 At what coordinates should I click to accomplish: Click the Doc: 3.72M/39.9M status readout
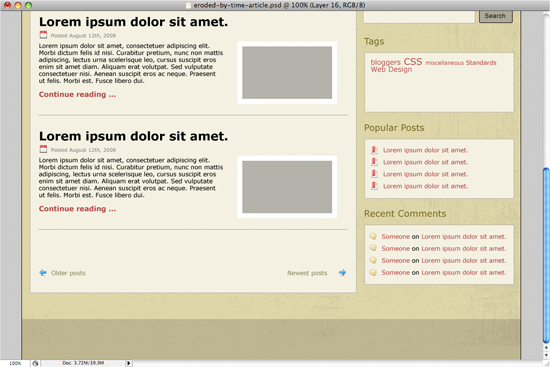coord(83,363)
